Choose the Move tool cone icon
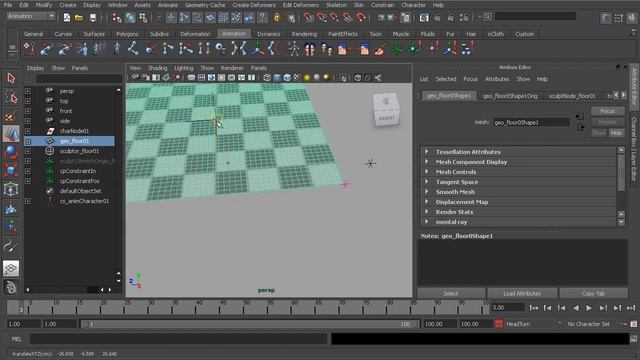This screenshot has height=360, width=640. 11,134
